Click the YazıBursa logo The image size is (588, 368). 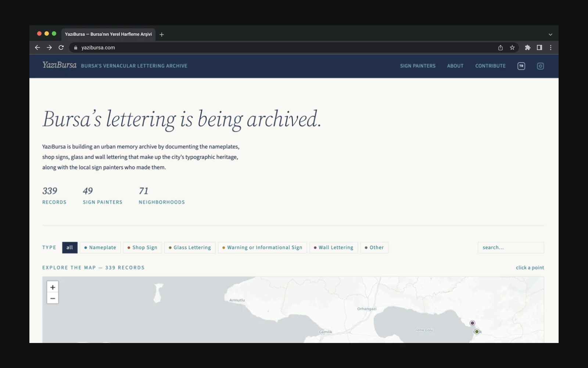[x=60, y=65]
